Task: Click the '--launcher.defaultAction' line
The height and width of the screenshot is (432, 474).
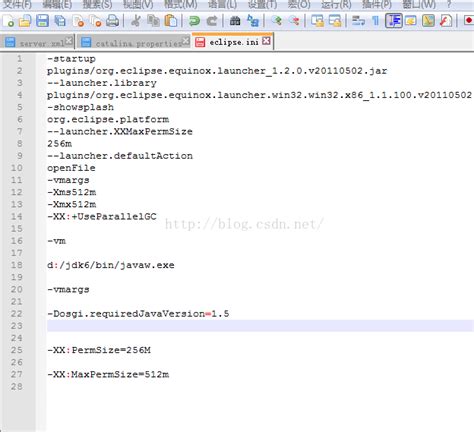Action: click(x=120, y=156)
